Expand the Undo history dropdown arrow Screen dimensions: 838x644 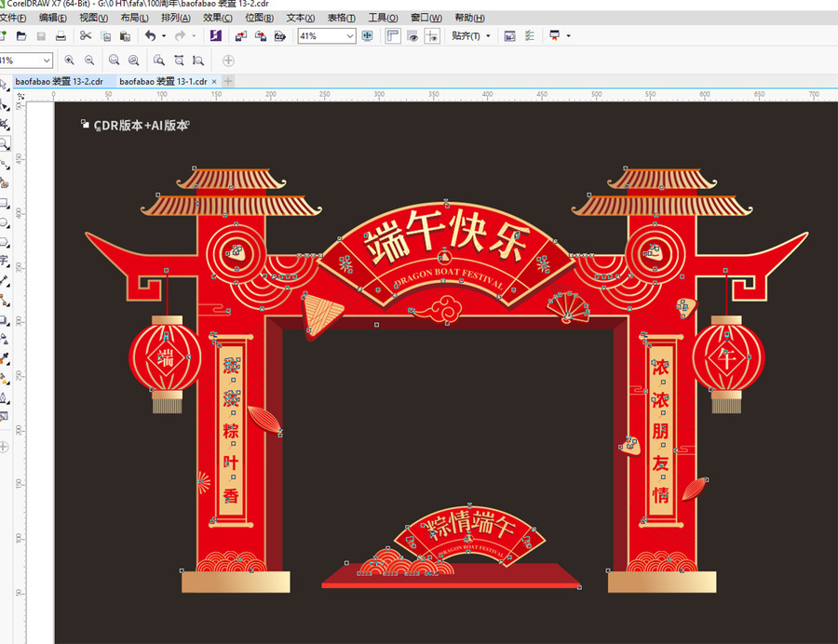coord(164,35)
